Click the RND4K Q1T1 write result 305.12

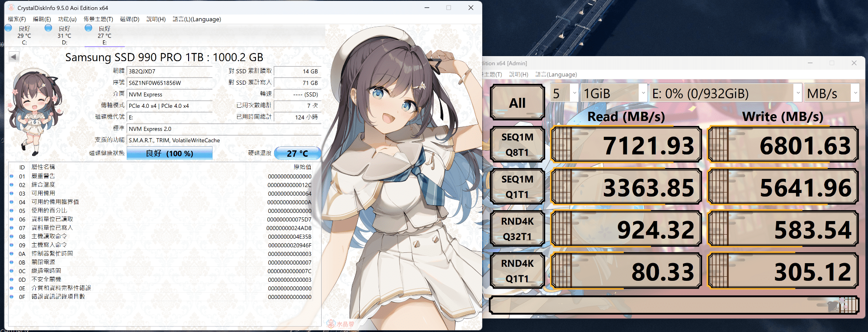pyautogui.click(x=783, y=271)
